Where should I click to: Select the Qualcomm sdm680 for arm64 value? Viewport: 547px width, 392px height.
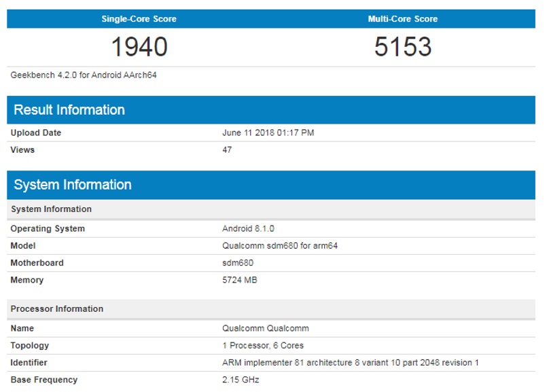(280, 245)
